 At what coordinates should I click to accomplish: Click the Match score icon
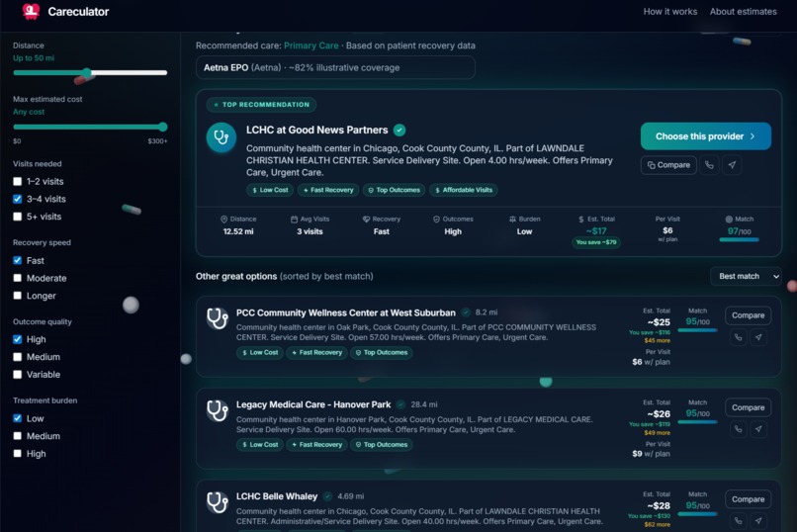[729, 219]
